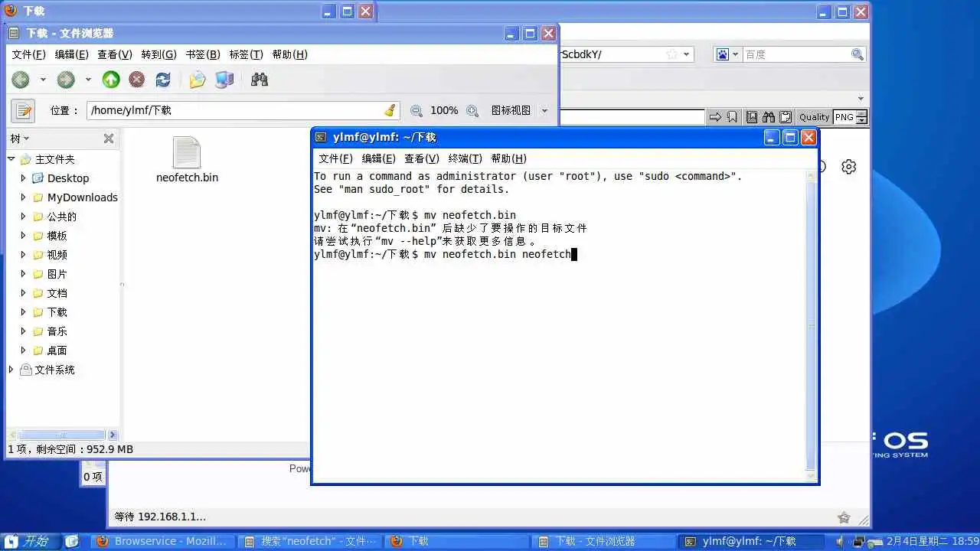Expand the 下载 tree node
Image resolution: width=980 pixels, height=551 pixels.
coord(24,312)
